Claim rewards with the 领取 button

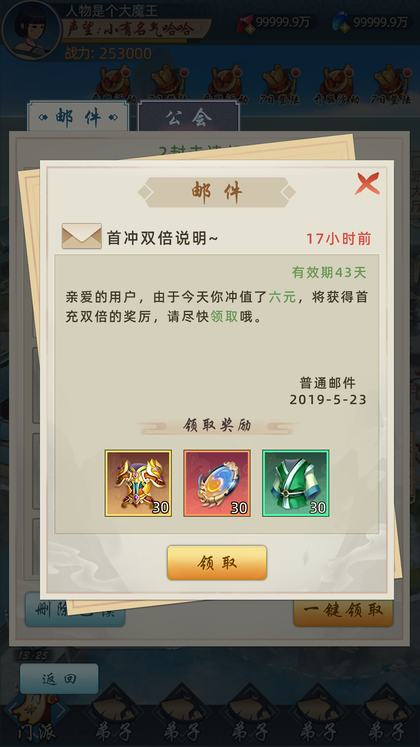217,563
